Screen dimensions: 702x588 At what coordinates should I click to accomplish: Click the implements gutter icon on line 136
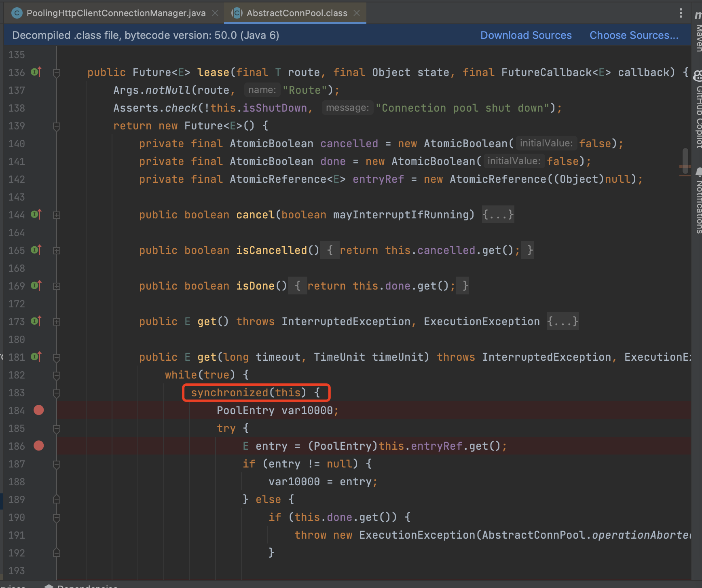tap(36, 72)
